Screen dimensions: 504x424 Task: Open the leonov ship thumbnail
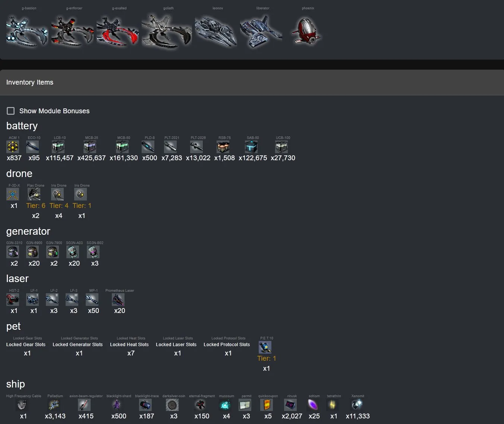point(216,31)
